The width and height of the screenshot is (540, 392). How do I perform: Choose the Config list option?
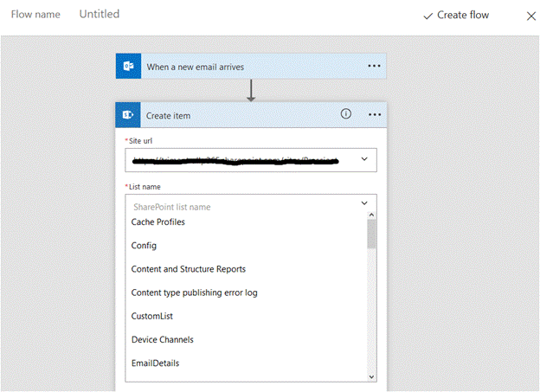pyautogui.click(x=144, y=246)
